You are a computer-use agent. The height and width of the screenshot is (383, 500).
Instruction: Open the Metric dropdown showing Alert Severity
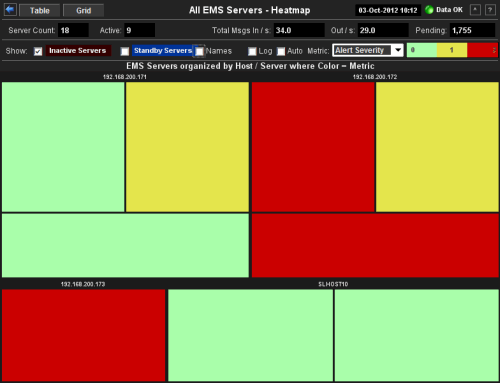tap(368, 50)
